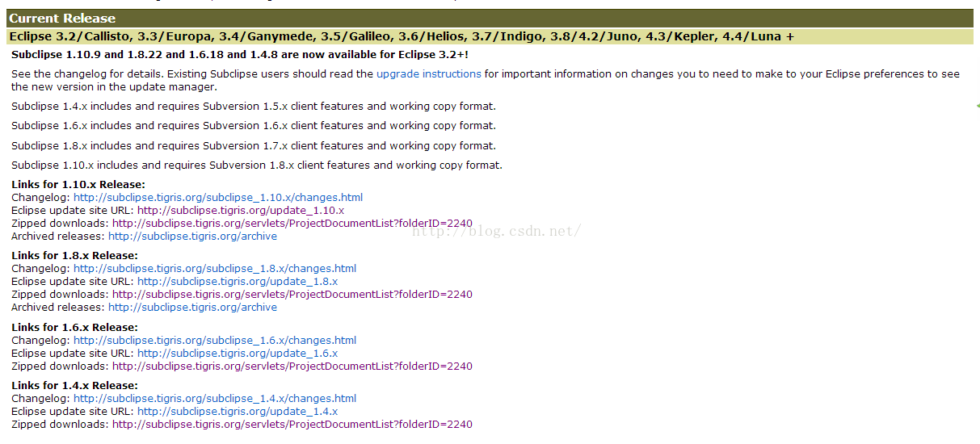The image size is (980, 444).
Task: Select the 'Subclipse 1.10.x includes and requires' line
Action: (x=257, y=165)
